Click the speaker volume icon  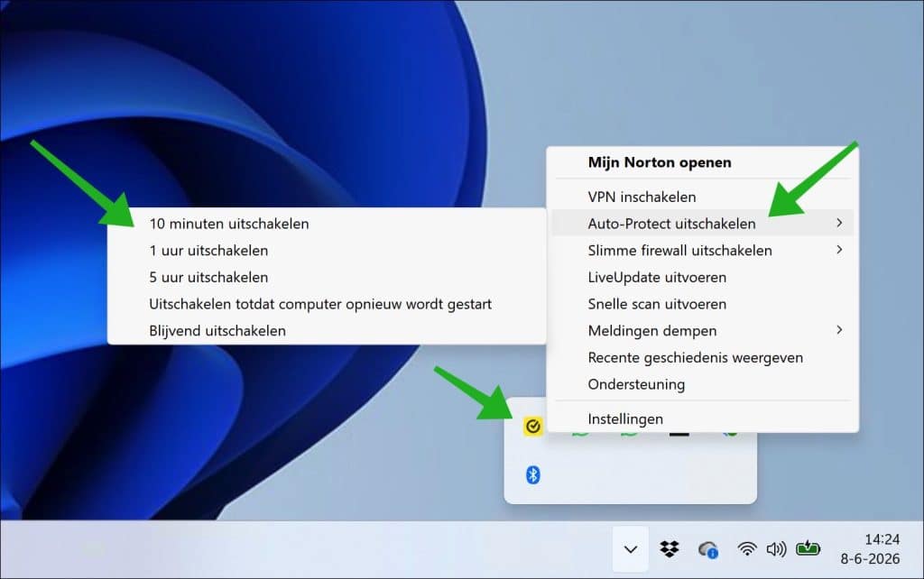[776, 549]
